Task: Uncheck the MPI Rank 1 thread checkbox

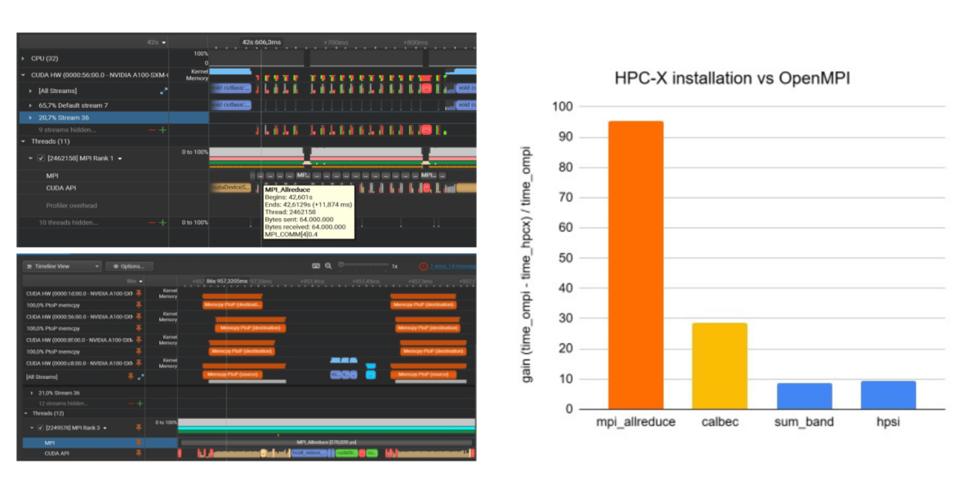Action: pos(41,158)
